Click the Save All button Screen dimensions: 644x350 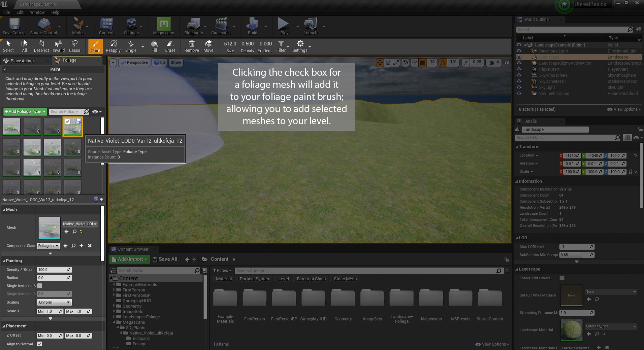click(x=165, y=259)
